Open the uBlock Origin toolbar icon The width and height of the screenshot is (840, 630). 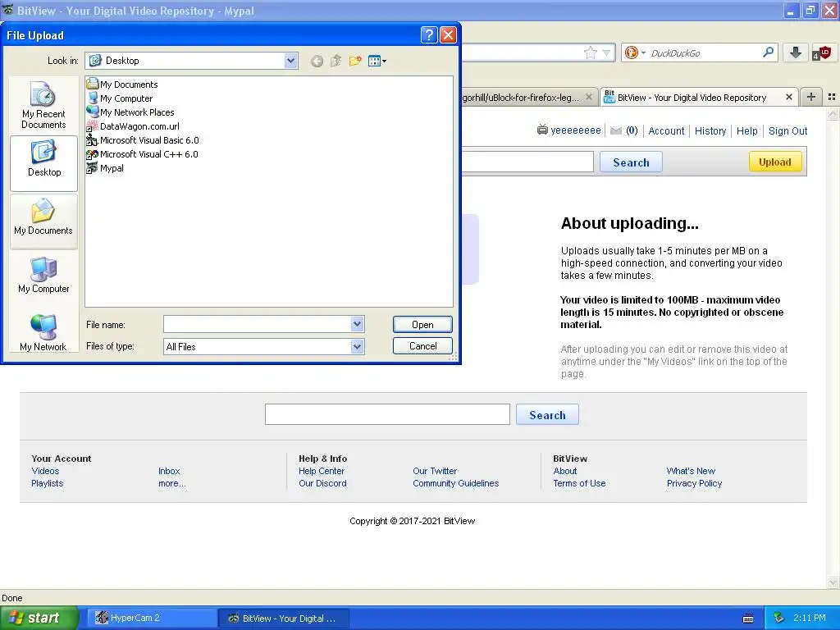[821, 52]
